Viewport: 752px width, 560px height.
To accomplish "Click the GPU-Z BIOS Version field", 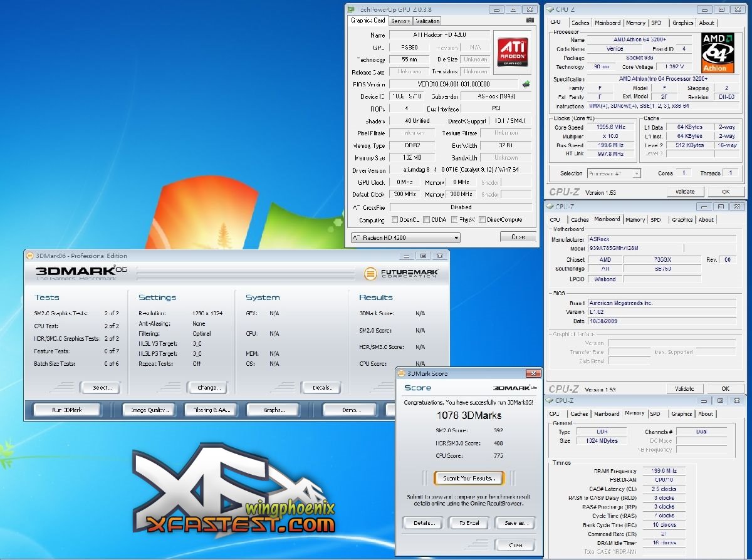I will 454,84.
